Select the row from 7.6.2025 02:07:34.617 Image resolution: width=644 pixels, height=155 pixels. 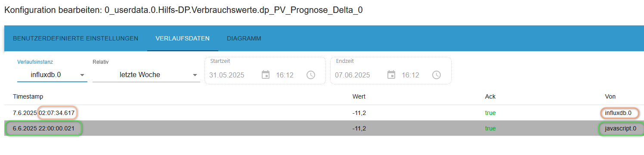pos(324,113)
